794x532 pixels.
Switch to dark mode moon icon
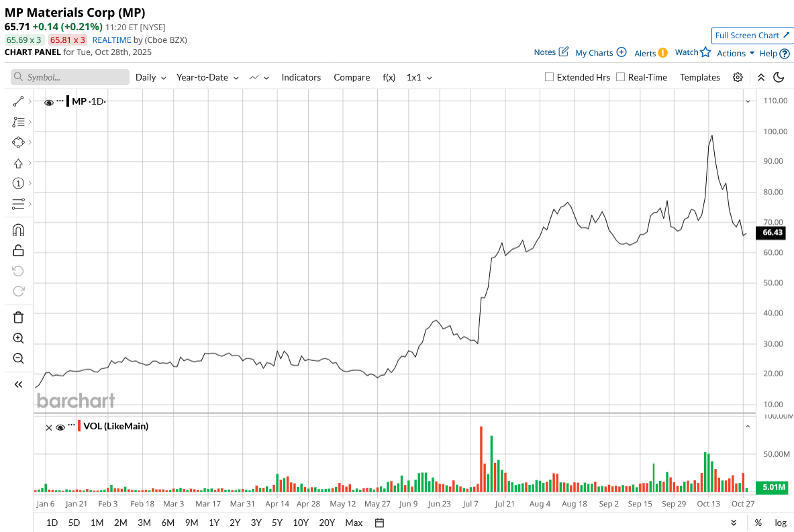tap(779, 77)
